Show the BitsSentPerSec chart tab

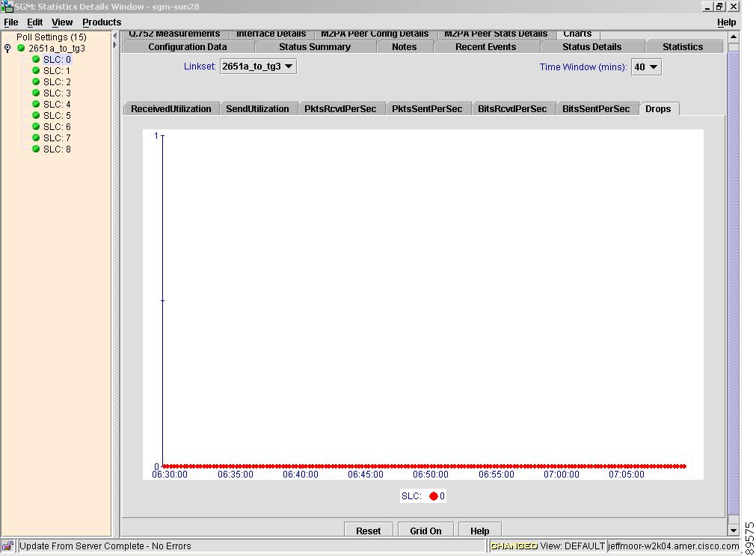point(596,109)
